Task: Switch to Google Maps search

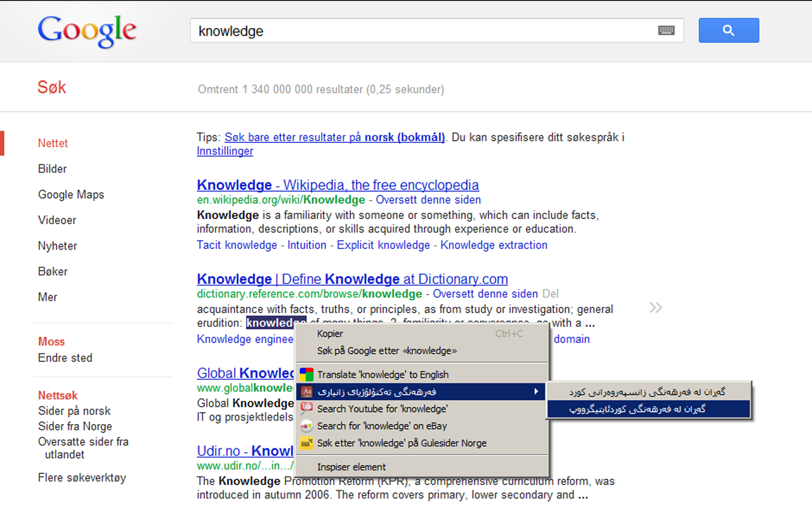Action: [x=71, y=195]
